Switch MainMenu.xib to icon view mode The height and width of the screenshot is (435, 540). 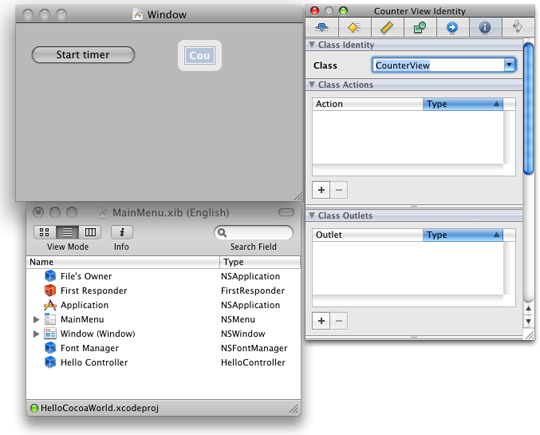coord(44,232)
